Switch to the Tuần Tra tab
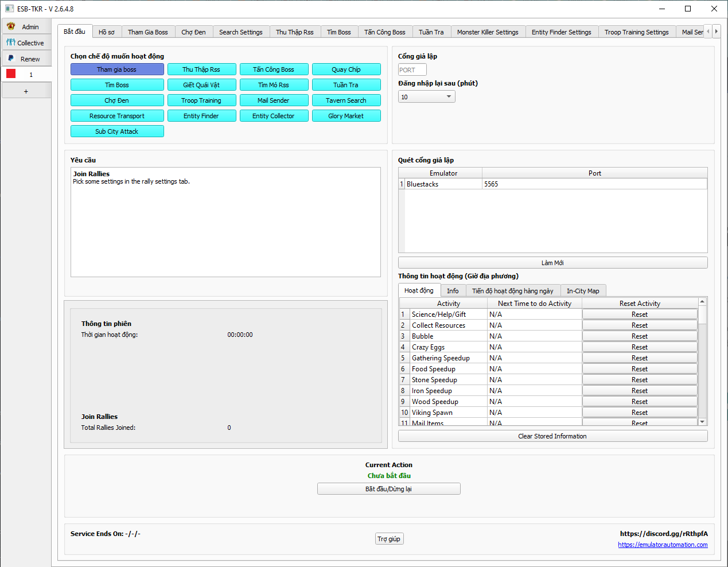Screen dimensions: 728x567 pyautogui.click(x=431, y=32)
